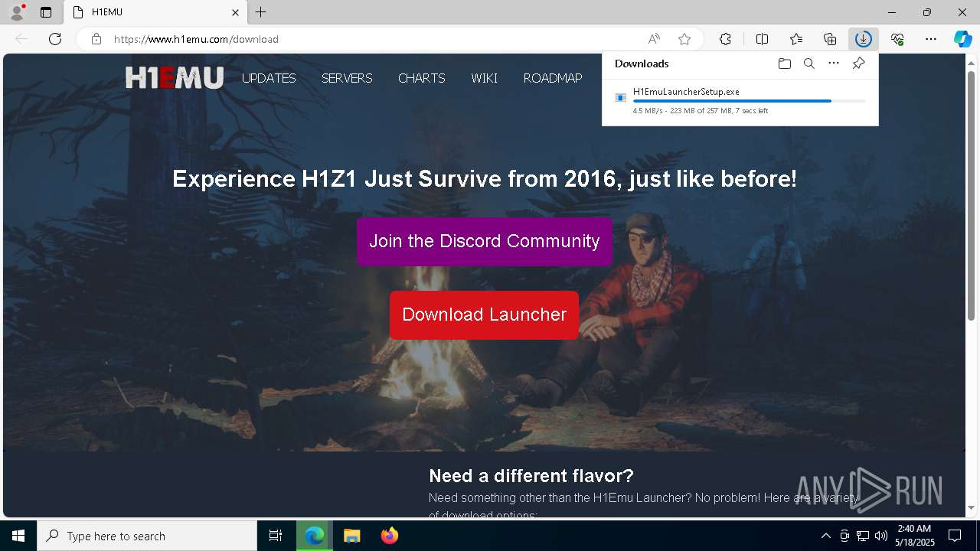Click the taskbar search box
This screenshot has width=980, height=551.
[x=147, y=536]
